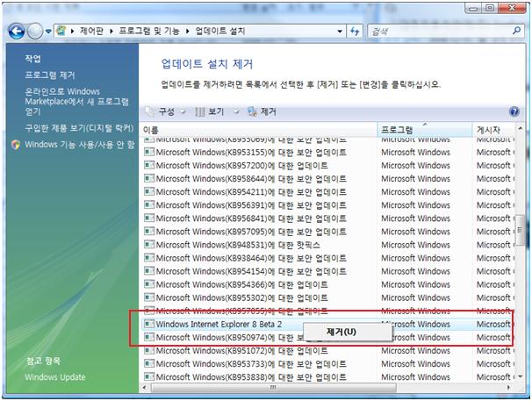532x401 pixels.
Task: Select the KB955302 update row
Action: coord(327,297)
